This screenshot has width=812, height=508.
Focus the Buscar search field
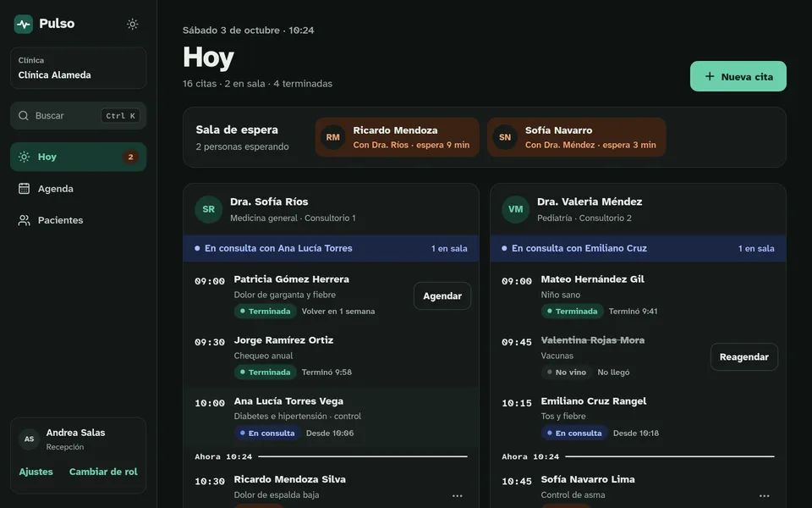pyautogui.click(x=78, y=116)
